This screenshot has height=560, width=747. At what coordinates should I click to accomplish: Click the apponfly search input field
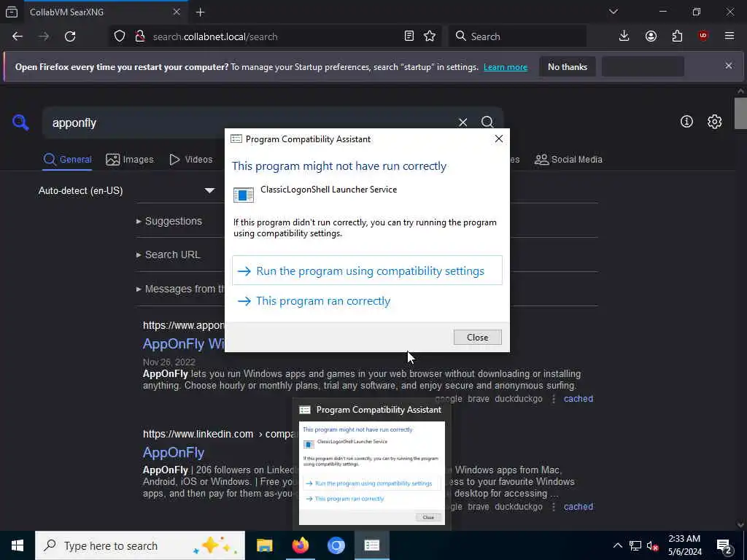252,122
